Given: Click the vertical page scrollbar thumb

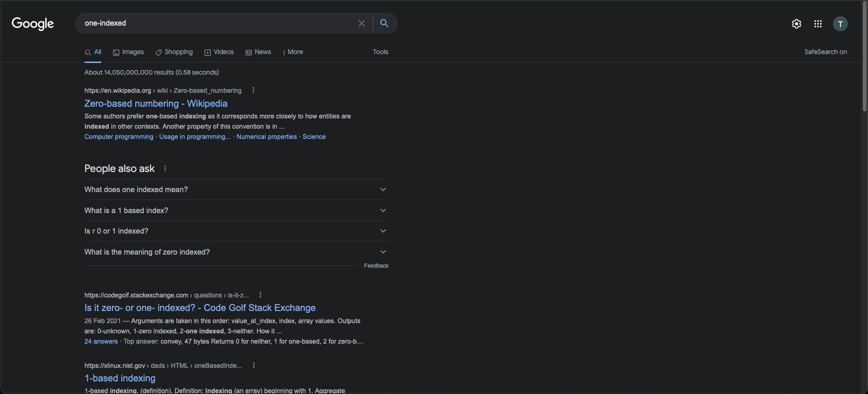Looking at the screenshot, I should 864,56.
